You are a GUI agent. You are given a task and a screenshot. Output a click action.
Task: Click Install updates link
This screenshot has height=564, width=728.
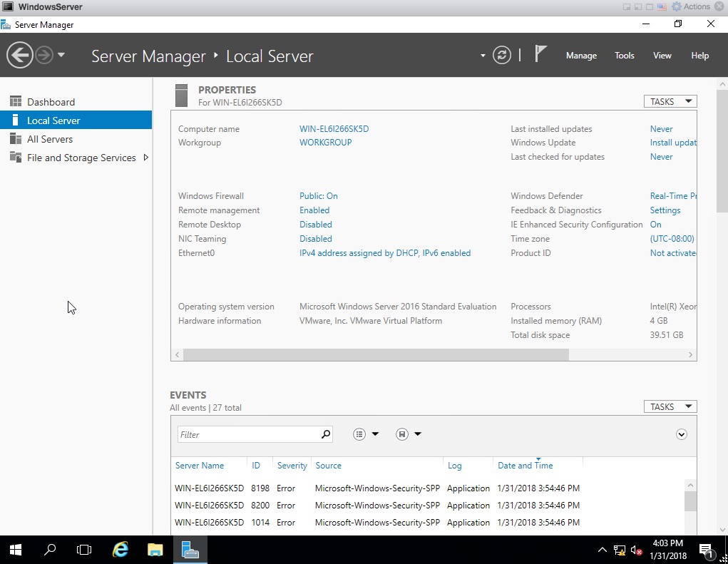coord(673,143)
